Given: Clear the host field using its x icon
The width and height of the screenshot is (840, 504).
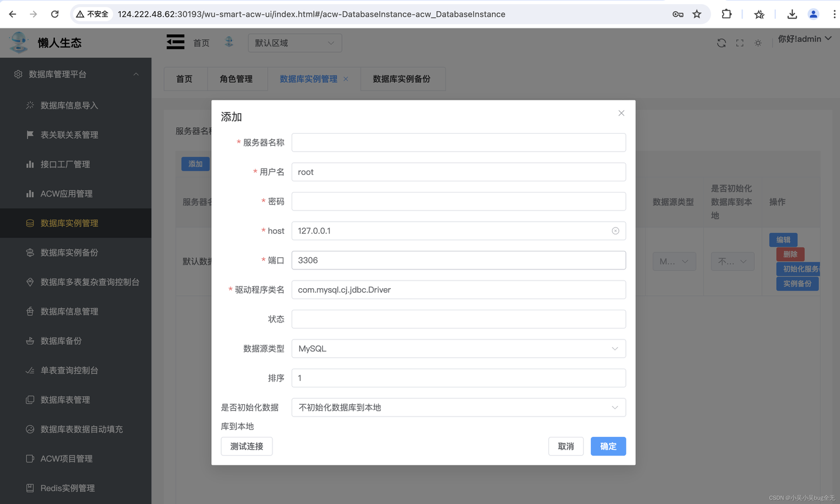Looking at the screenshot, I should click(615, 230).
